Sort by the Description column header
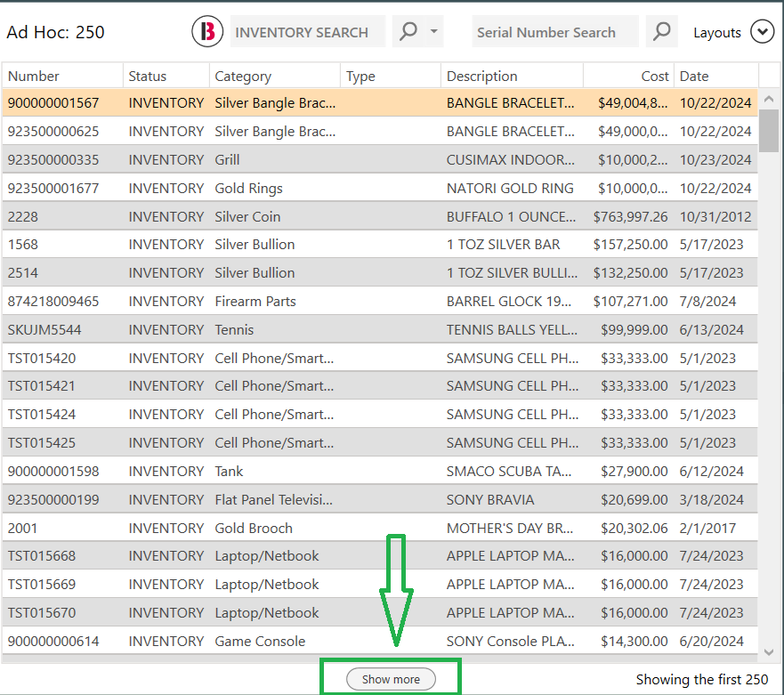 click(512, 76)
